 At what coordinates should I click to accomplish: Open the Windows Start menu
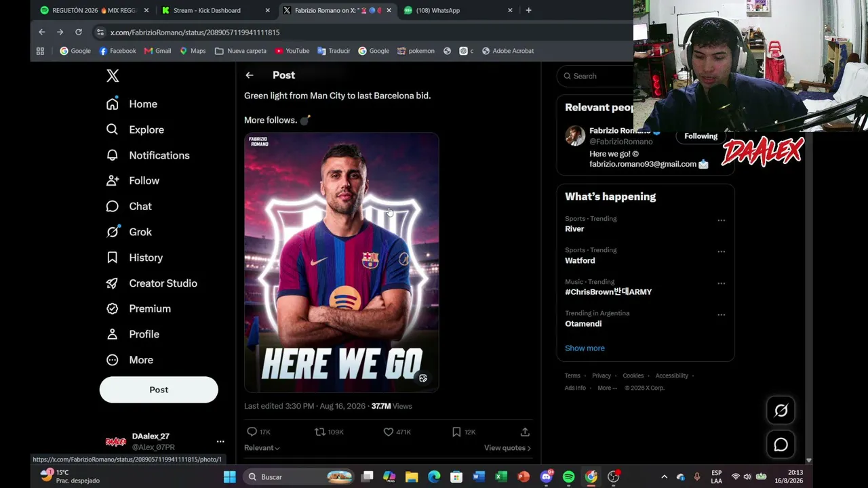coord(230,477)
